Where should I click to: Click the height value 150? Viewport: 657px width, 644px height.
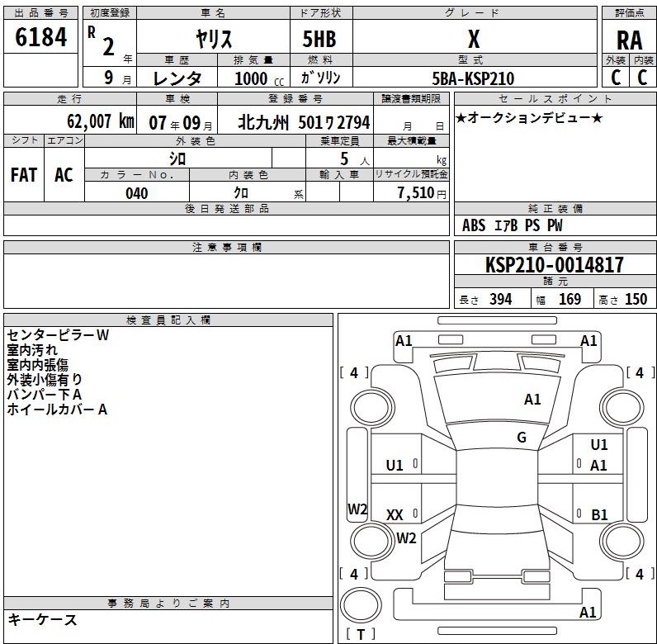pyautogui.click(x=636, y=300)
